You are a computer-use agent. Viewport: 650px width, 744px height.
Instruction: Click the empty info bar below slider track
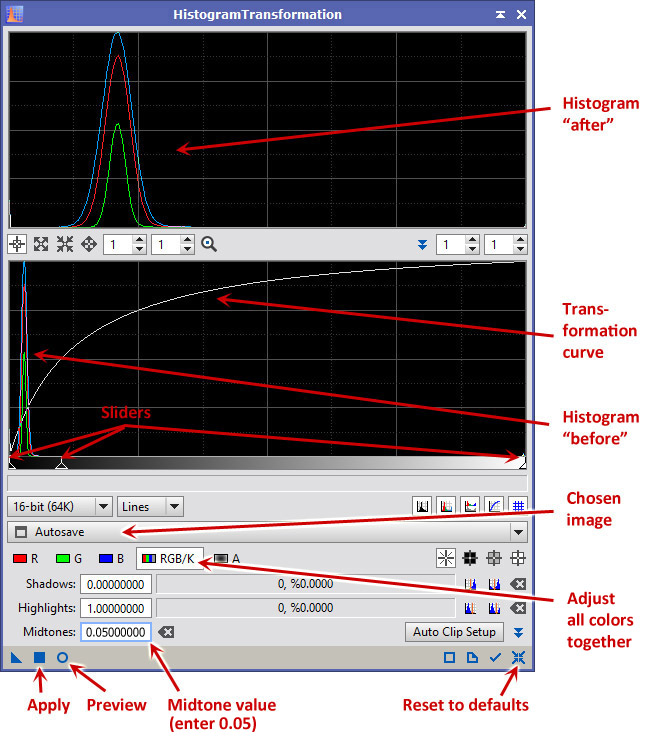pyautogui.click(x=267, y=483)
